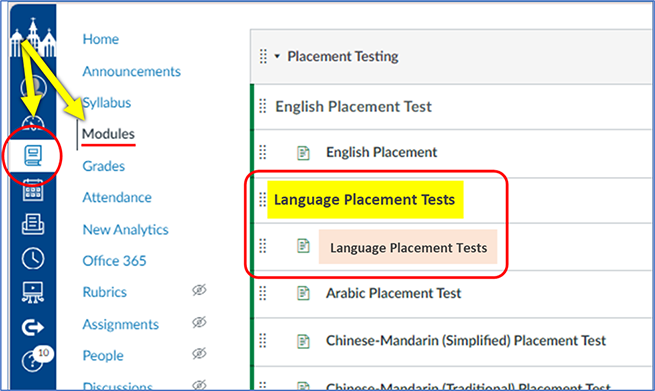Open Chinese-Mandarin (Simplified) Placement Test link
The height and width of the screenshot is (391, 655).
(x=466, y=341)
